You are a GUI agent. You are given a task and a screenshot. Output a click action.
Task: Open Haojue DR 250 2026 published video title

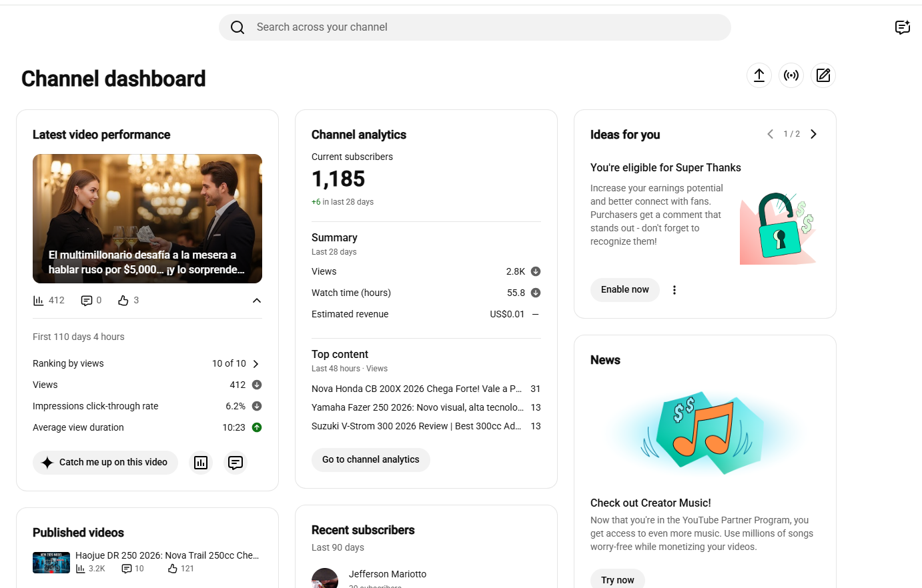[167, 555]
